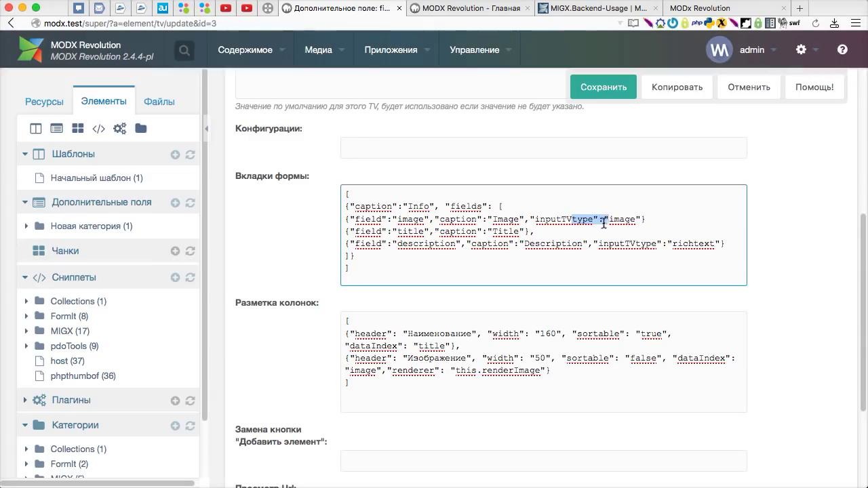Click the new category folder toolbar icon

(141, 129)
